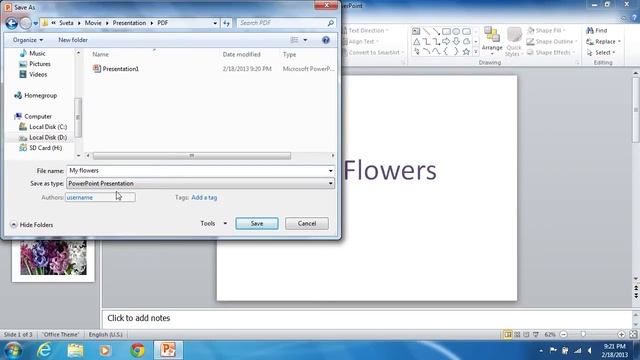The height and width of the screenshot is (360, 640).
Task: Open the Save as type combo box
Action: pos(200,184)
